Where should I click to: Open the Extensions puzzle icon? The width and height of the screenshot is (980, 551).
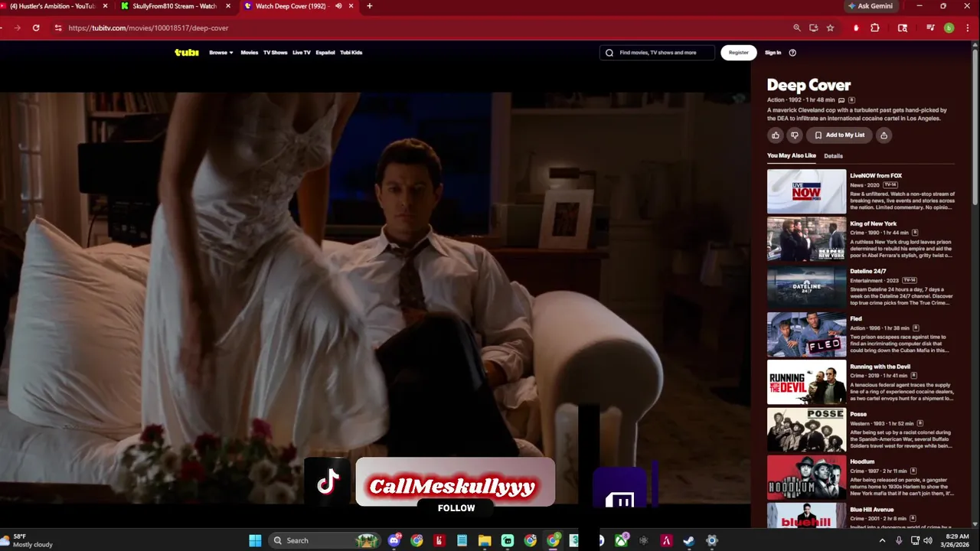point(875,28)
